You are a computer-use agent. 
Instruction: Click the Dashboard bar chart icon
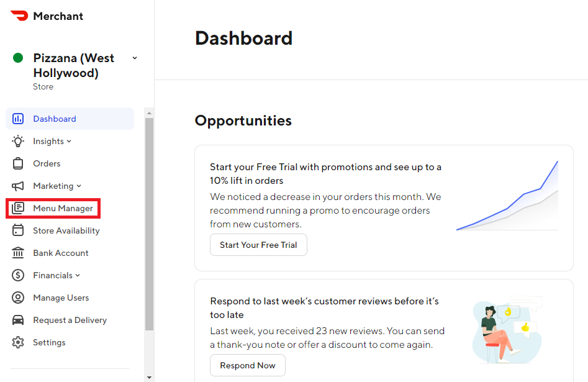tap(18, 119)
